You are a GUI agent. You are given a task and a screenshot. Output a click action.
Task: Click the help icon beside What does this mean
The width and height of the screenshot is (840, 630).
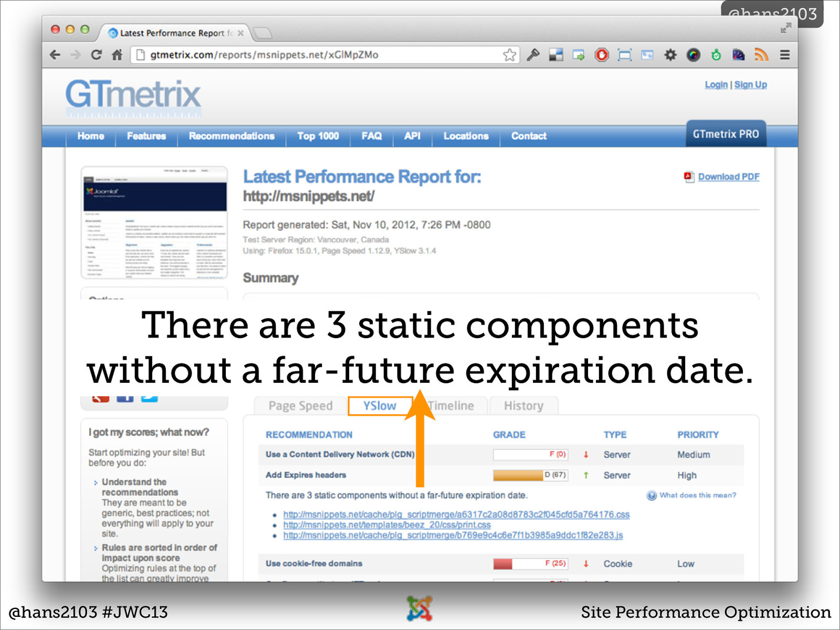pyautogui.click(x=652, y=496)
